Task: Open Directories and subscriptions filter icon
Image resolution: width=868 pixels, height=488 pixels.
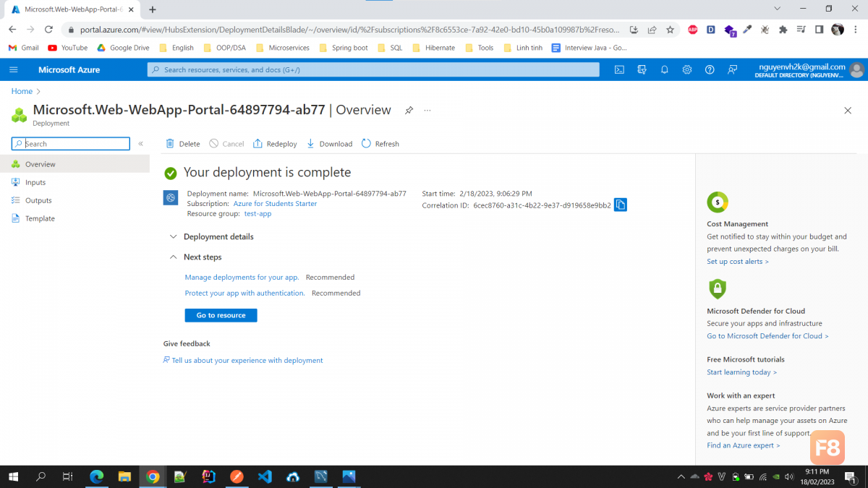Action: [642, 69]
